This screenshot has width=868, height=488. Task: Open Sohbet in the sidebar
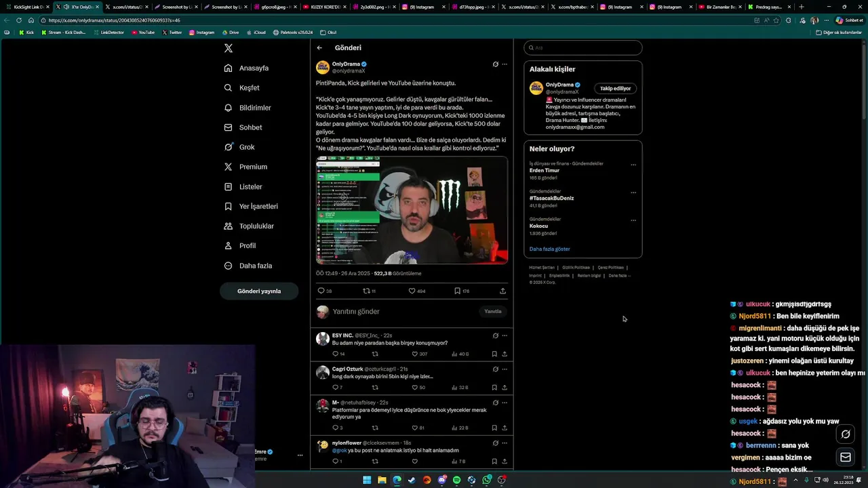coord(243,127)
